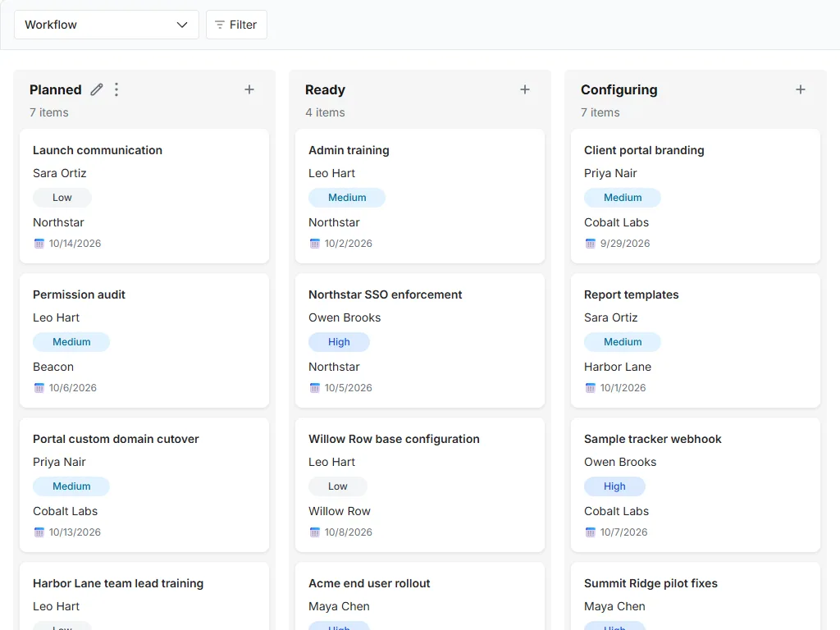The image size is (840, 630).
Task: Click calendar icon on Northstar SSO enforcement card
Action: click(314, 388)
